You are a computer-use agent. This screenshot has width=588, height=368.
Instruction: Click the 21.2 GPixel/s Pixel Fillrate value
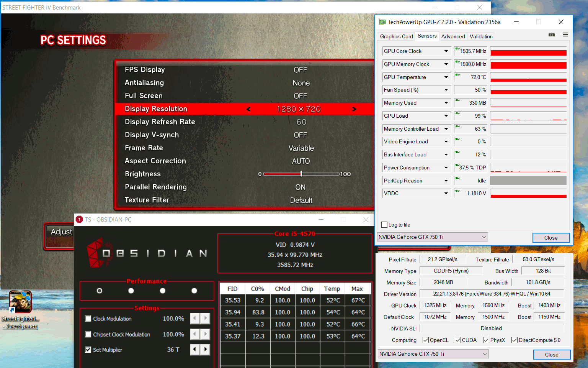443,260
